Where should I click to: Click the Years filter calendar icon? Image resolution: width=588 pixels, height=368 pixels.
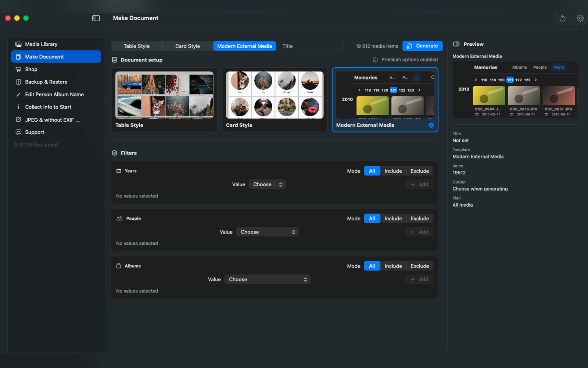(119, 171)
